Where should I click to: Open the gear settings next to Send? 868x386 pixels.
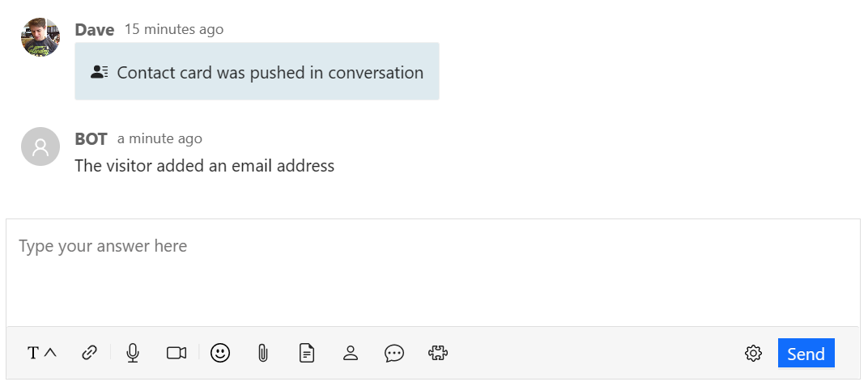pyautogui.click(x=753, y=354)
